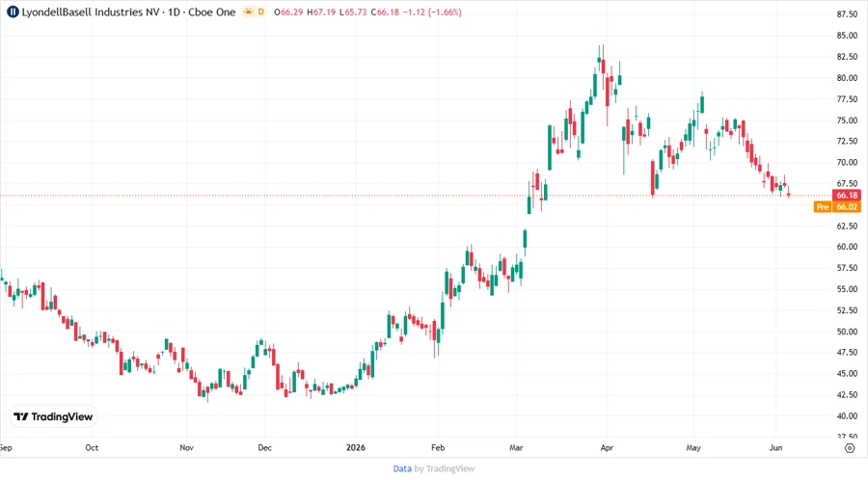Image resolution: width=868 pixels, height=480 pixels.
Task: Click the close value C66.18
Action: 385,13
